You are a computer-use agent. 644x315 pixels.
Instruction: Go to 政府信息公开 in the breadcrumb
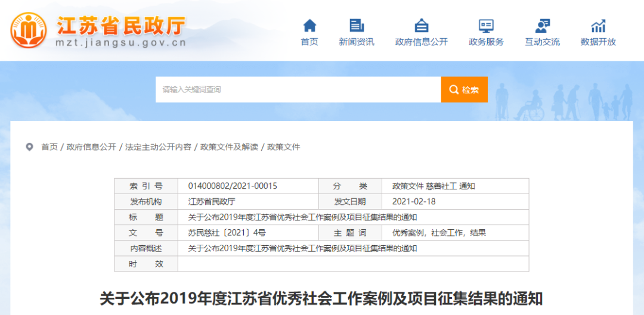pos(91,147)
